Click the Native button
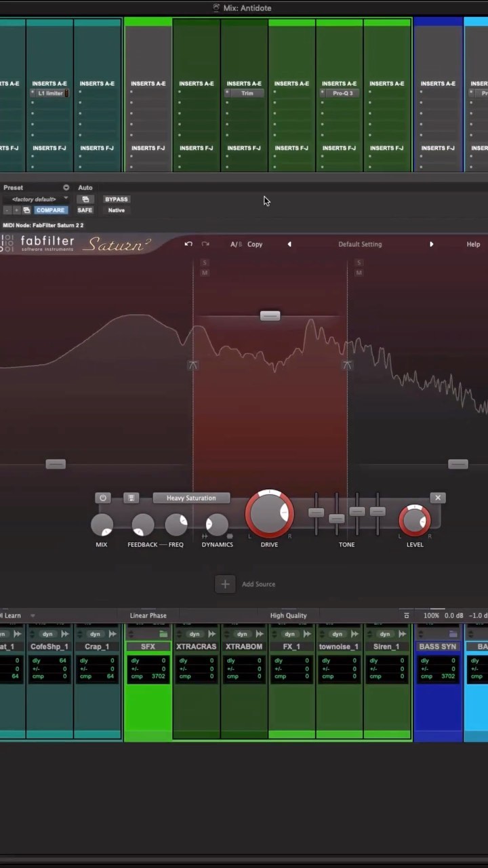 tap(117, 210)
